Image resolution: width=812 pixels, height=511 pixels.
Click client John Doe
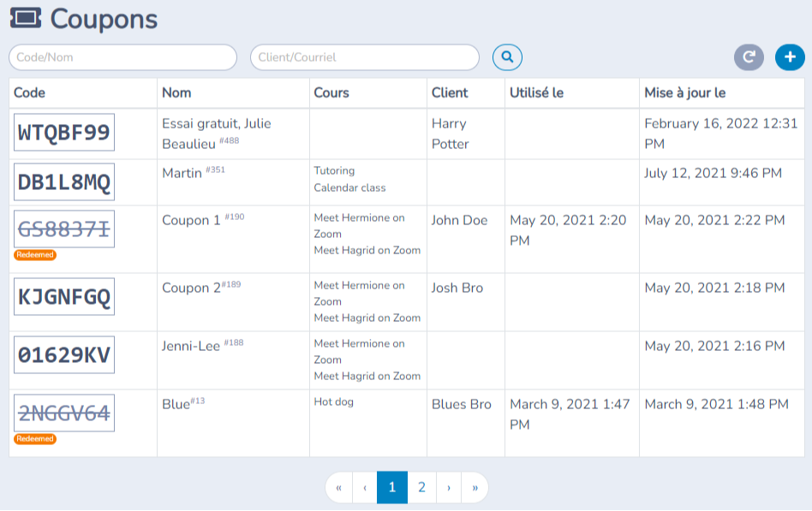[459, 220]
